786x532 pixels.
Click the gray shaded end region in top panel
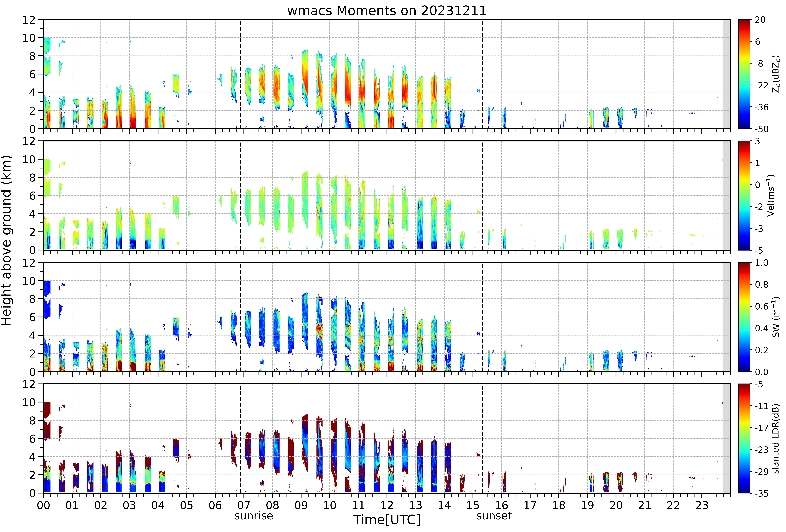point(726,74)
